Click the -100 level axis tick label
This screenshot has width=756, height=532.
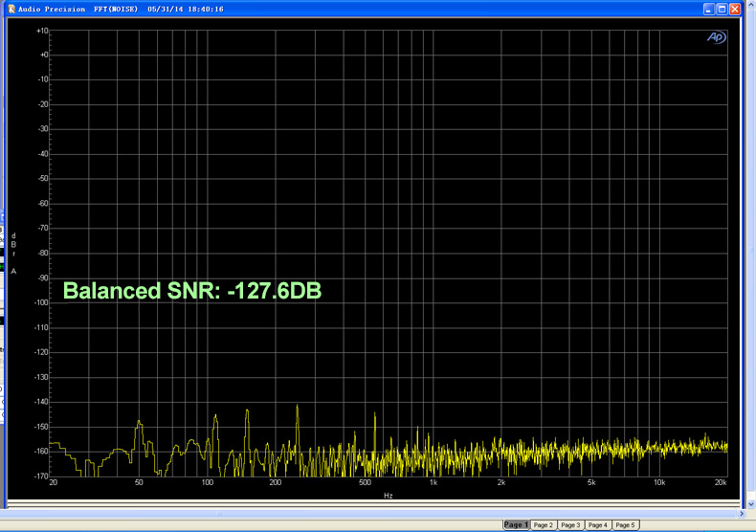pos(41,302)
